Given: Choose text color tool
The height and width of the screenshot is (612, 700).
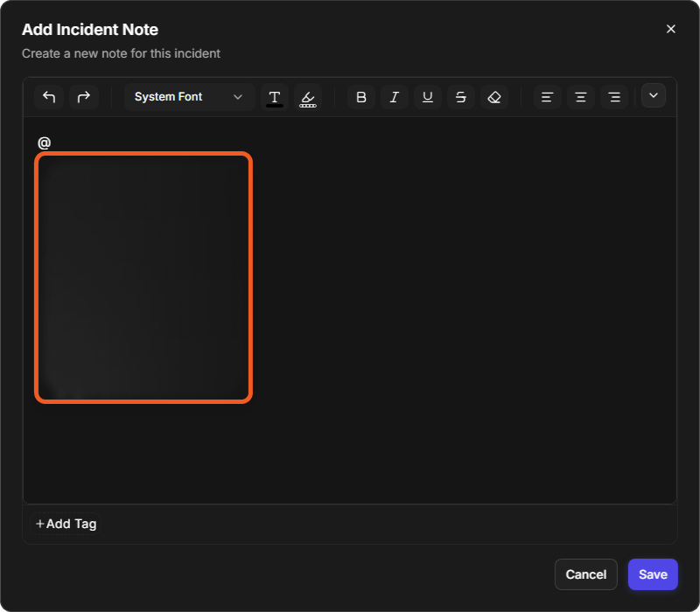Looking at the screenshot, I should pyautogui.click(x=275, y=97).
